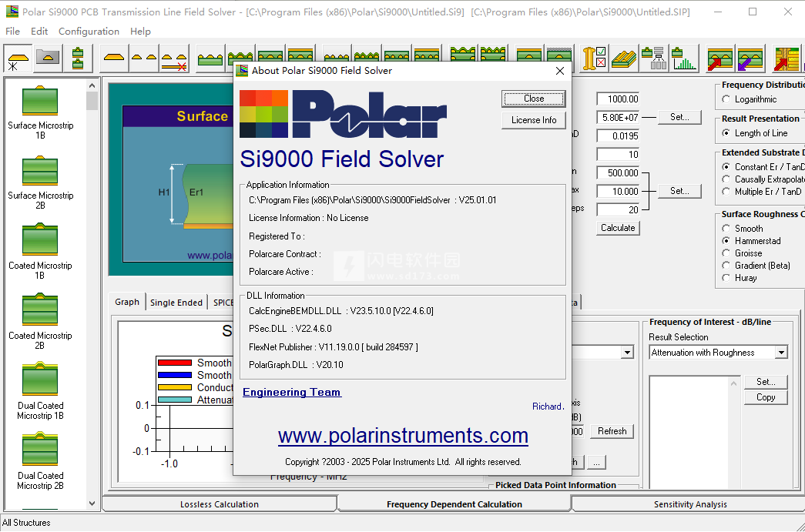Click gold column checklist toolbar icon

click(594, 59)
